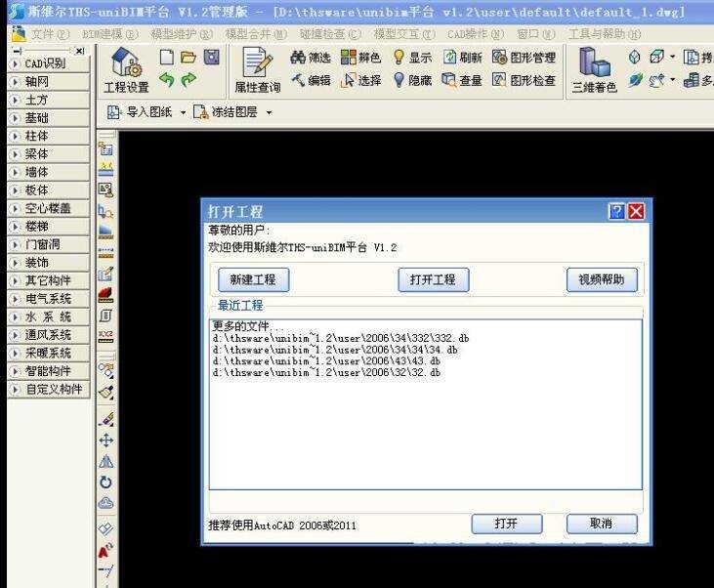Select recent project 43.db
Screen dimensions: 714x588
tap(326, 360)
